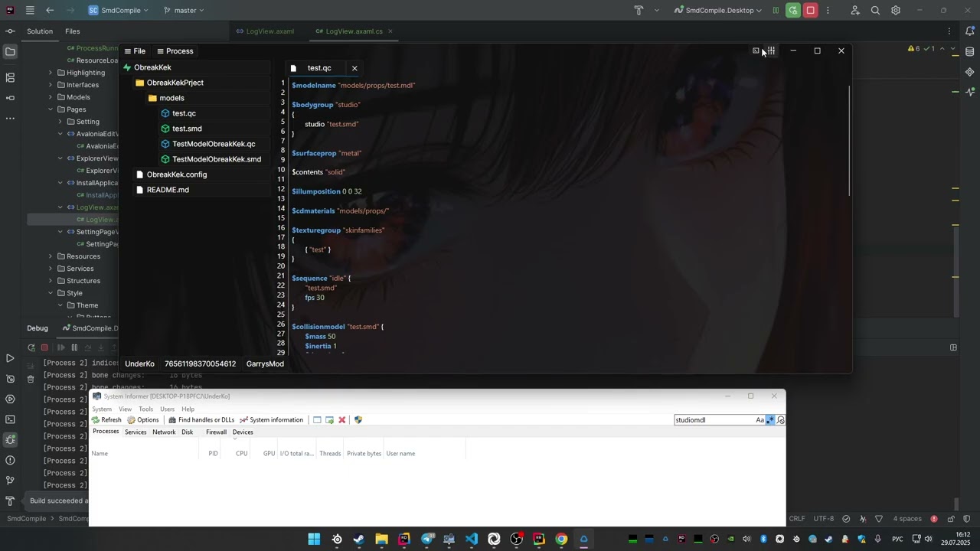Image resolution: width=980 pixels, height=551 pixels.
Task: Switch to LogView.axaml editor tab
Action: point(264,31)
